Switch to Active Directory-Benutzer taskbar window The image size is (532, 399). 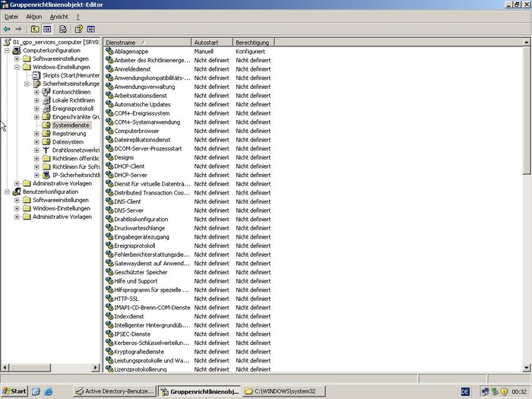pyautogui.click(x=115, y=391)
